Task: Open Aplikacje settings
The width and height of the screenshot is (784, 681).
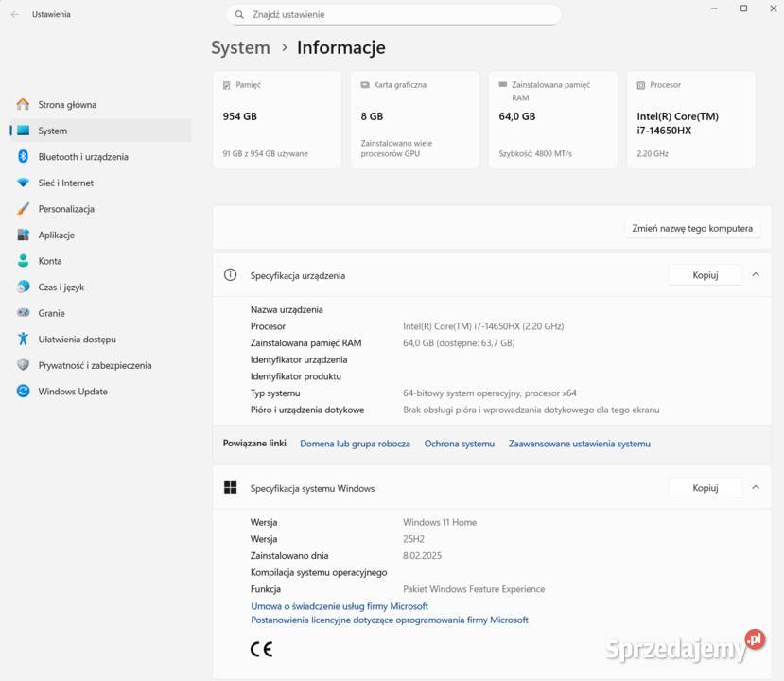Action: (57, 235)
